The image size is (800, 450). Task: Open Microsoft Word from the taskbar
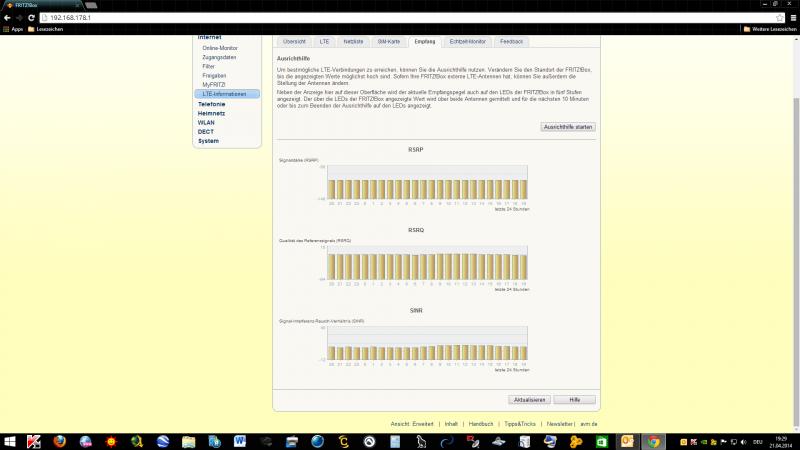pos(240,441)
